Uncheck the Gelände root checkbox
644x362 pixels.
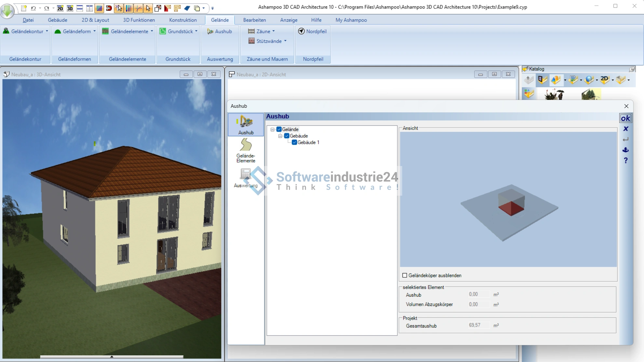pos(279,129)
